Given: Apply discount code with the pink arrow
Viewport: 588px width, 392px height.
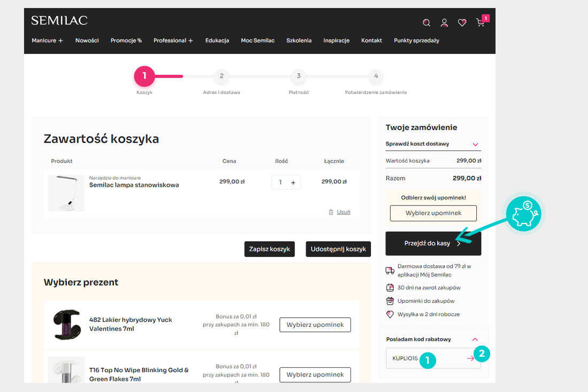Looking at the screenshot, I should tap(470, 359).
